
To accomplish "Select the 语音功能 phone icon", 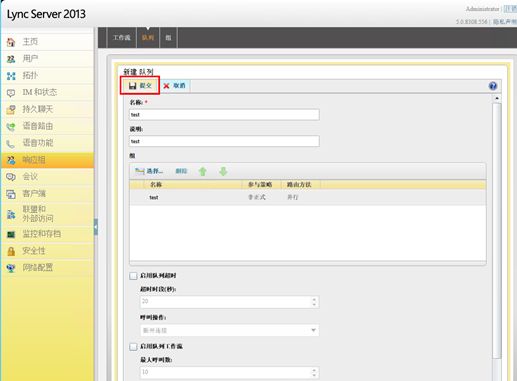I will point(11,144).
